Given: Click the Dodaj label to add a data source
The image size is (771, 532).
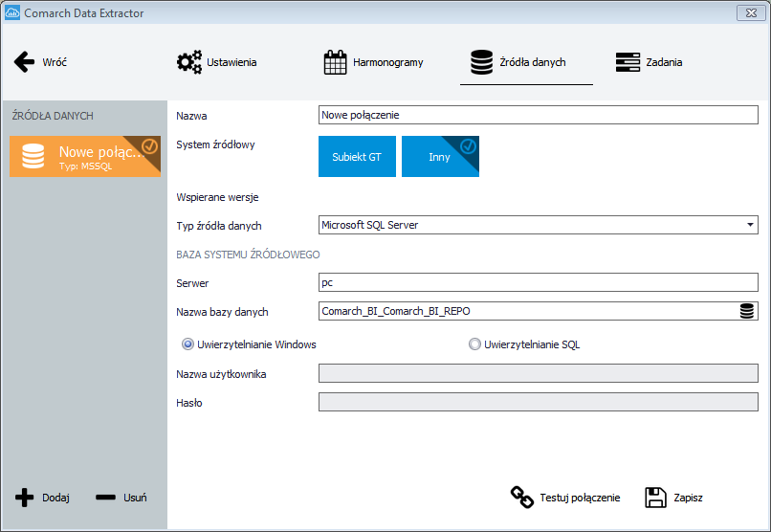Looking at the screenshot, I should (55, 498).
